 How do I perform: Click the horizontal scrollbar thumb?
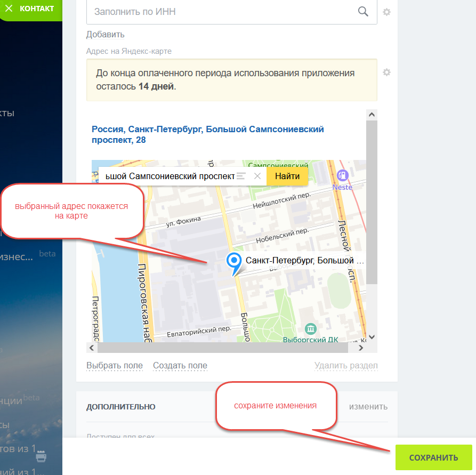222,348
